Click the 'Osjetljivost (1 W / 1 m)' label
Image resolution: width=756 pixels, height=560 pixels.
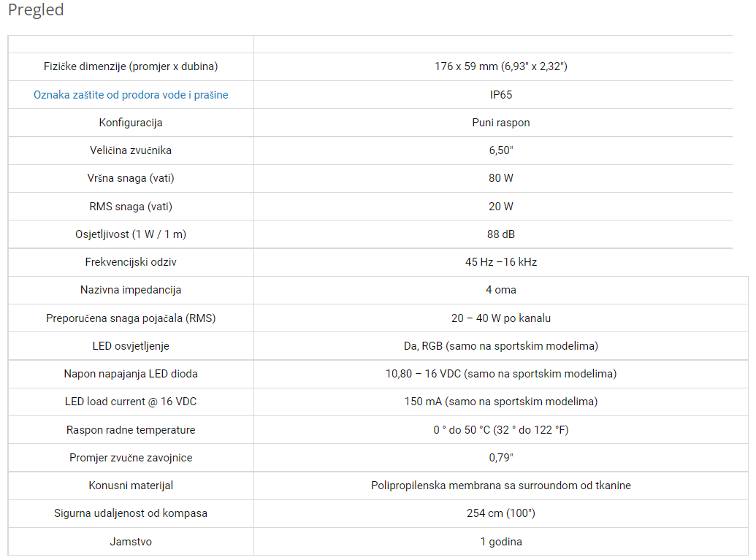coord(131,234)
